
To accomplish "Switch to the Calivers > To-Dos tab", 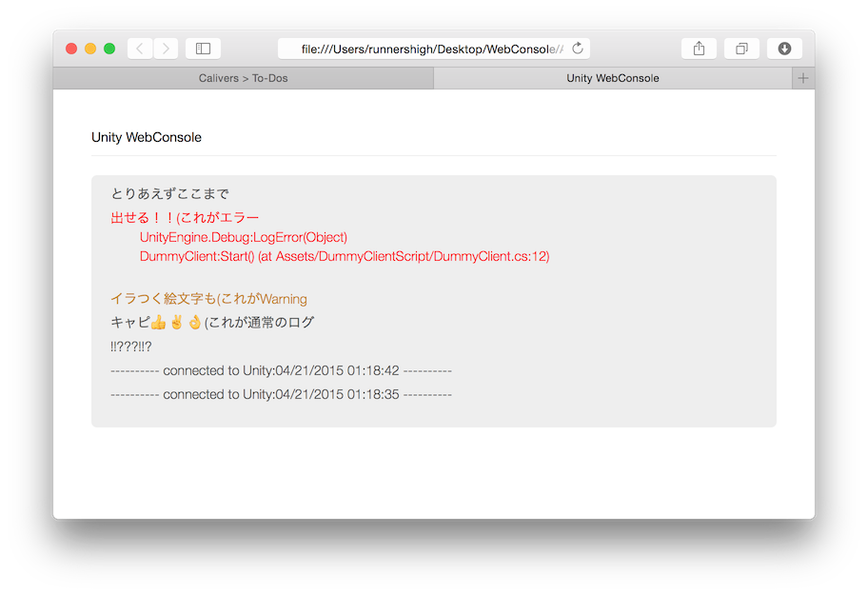I will (244, 78).
